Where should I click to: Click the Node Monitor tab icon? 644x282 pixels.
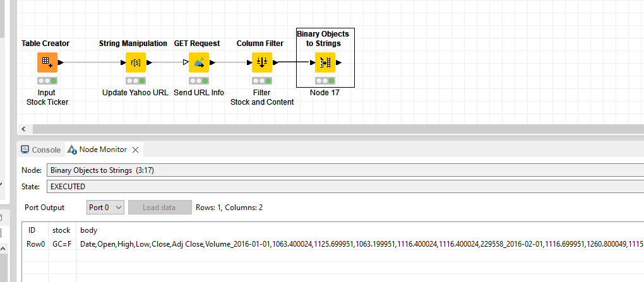point(72,150)
